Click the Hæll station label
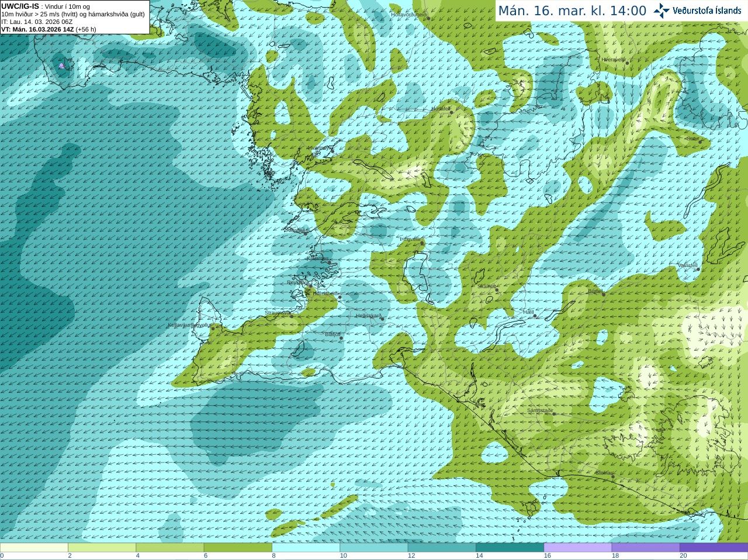 tap(528, 312)
